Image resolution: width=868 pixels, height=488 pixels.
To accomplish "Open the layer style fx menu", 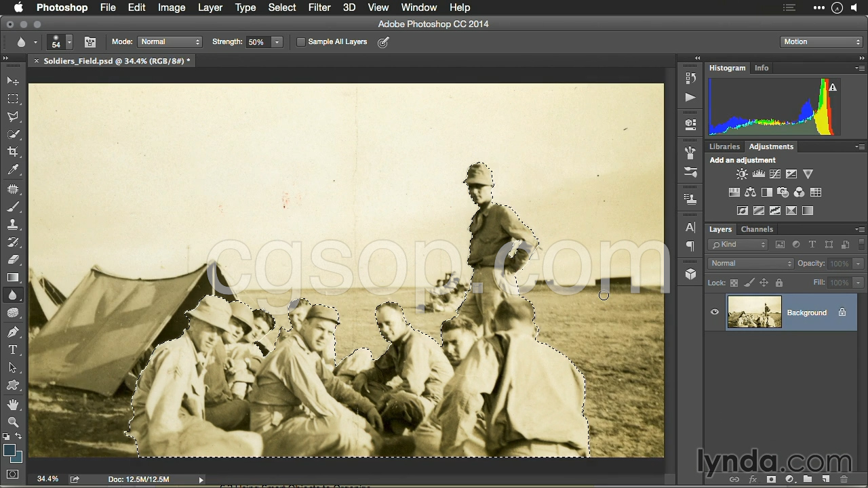I will tap(753, 479).
